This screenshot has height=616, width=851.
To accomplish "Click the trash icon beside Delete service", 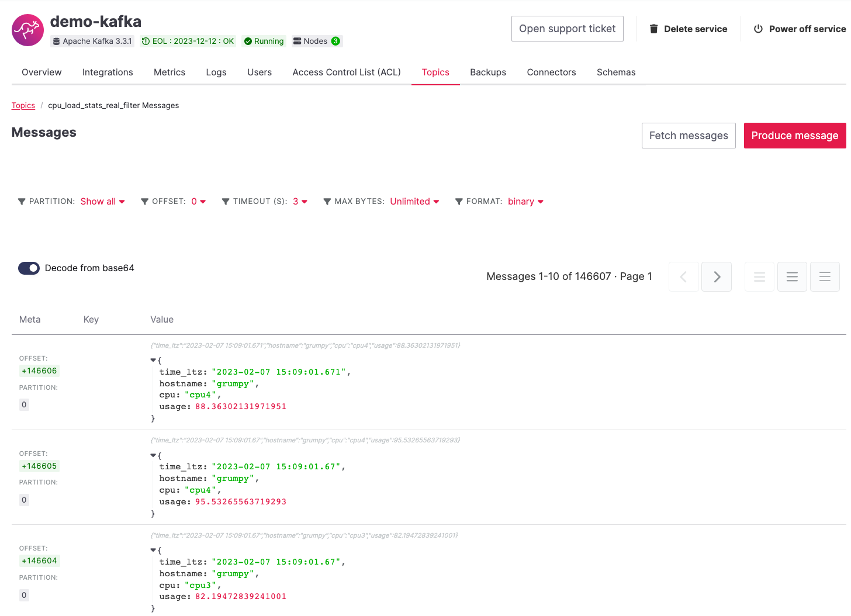I will (x=653, y=28).
